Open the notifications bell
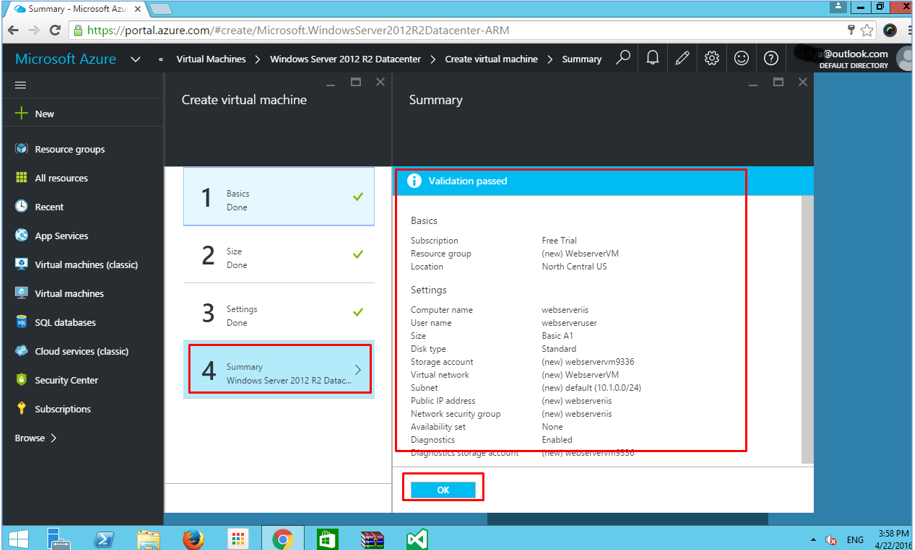This screenshot has height=550, width=915. (652, 58)
